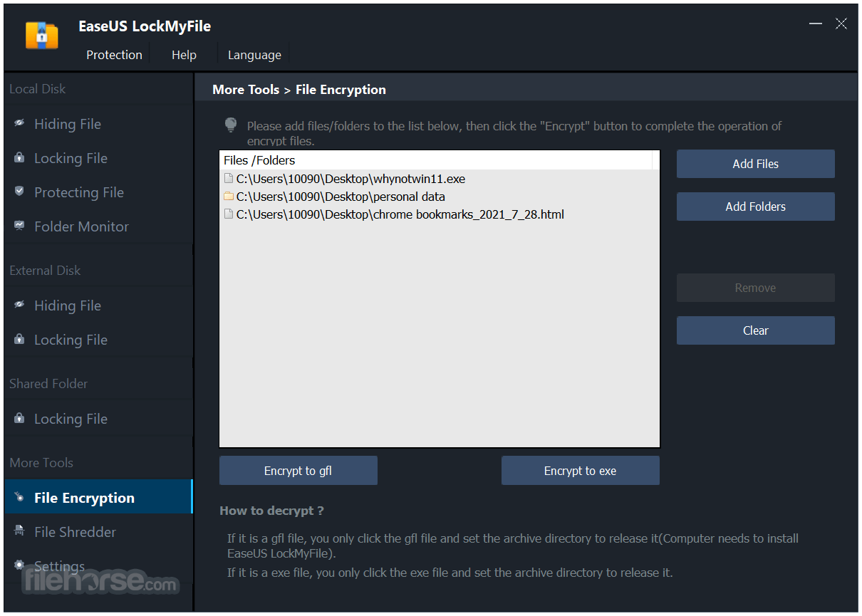Click the Local Disk section label
862x616 pixels.
coord(37,89)
